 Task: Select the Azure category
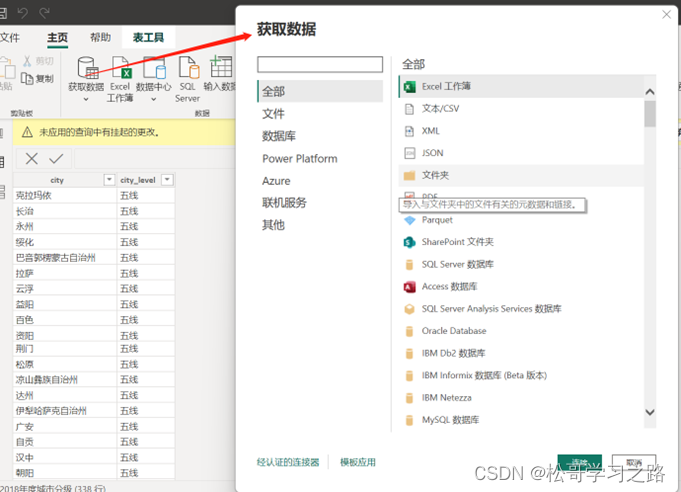[276, 181]
